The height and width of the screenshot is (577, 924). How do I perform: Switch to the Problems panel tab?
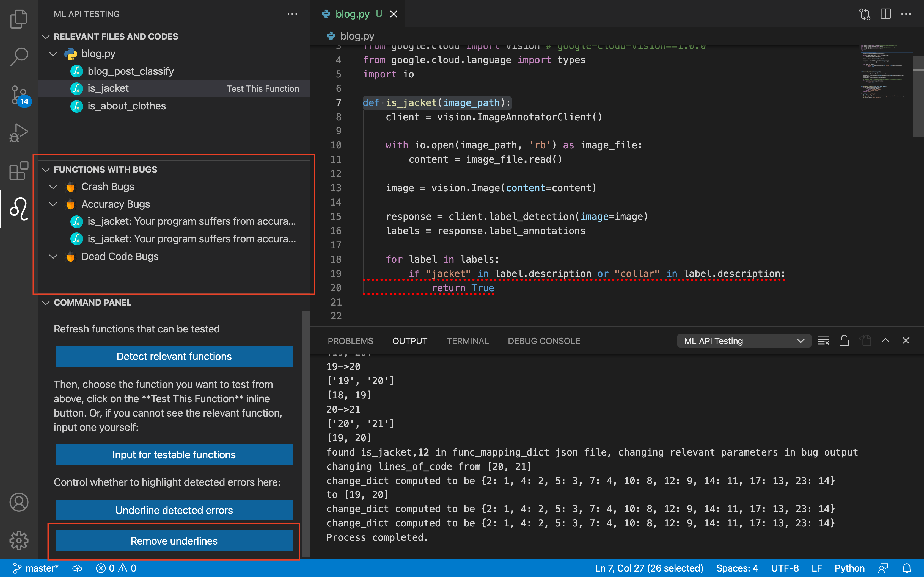(350, 341)
